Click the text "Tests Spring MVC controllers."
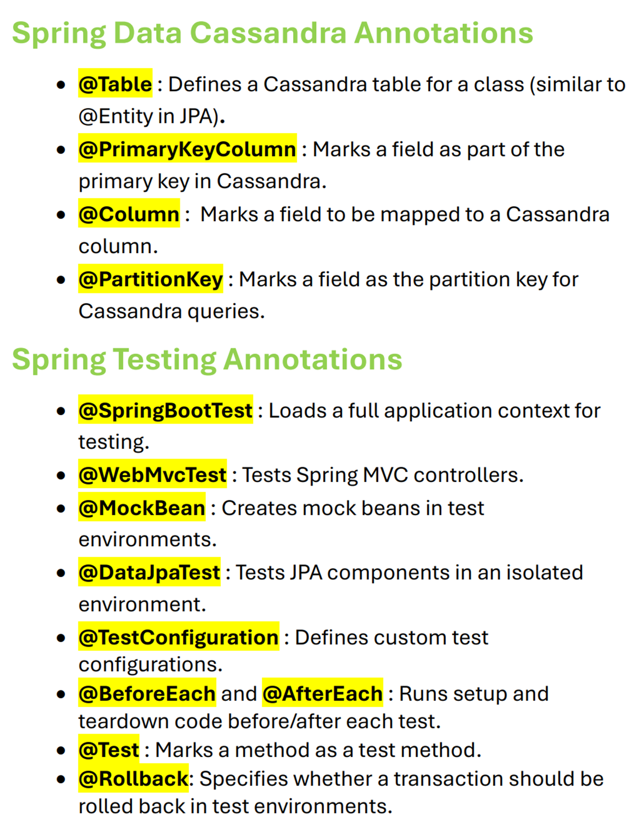The height and width of the screenshot is (837, 644). (382, 475)
